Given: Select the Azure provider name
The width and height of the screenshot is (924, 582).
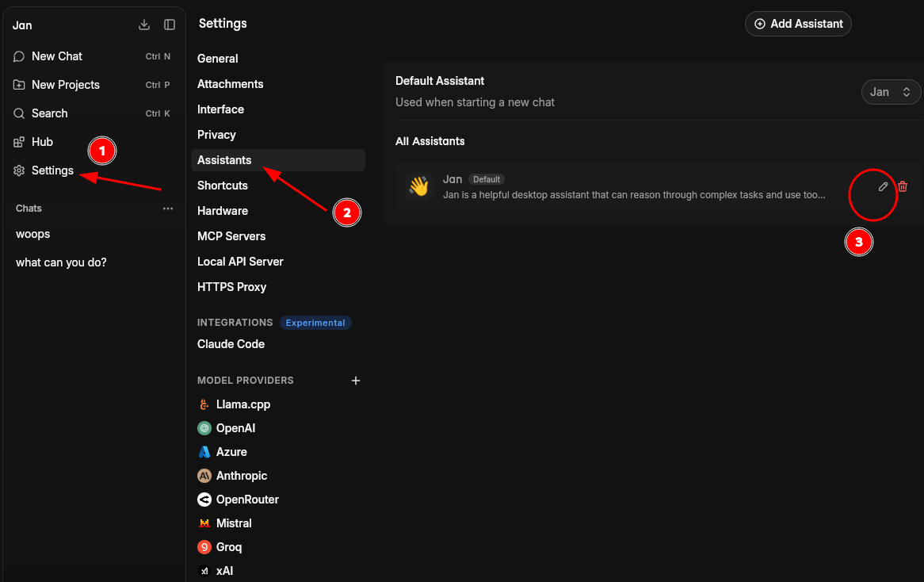Looking at the screenshot, I should point(231,452).
